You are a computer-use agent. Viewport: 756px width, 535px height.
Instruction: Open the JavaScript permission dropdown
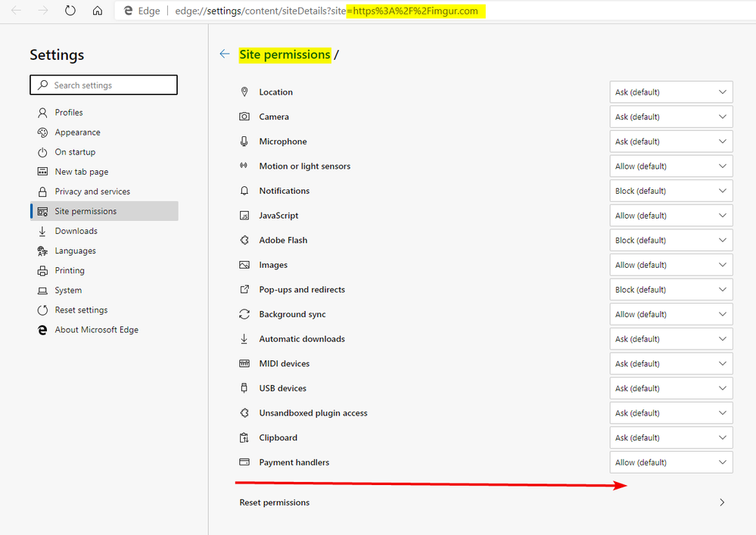[671, 216]
